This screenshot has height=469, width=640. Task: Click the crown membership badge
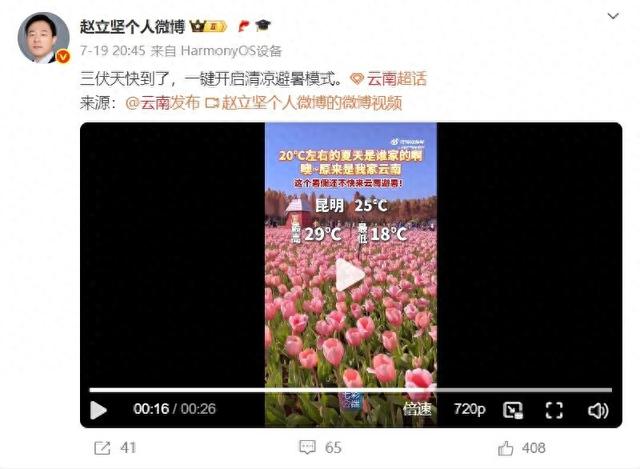208,27
